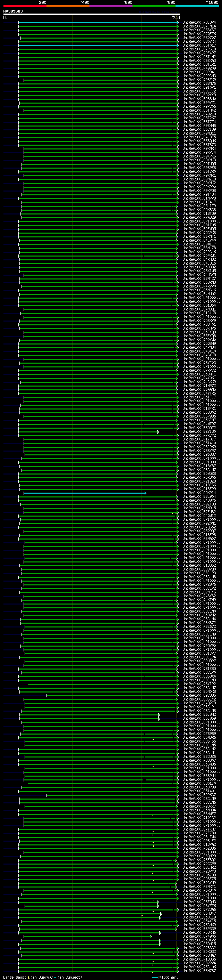Select label UniRef100_P49209
Screen dimensions: 222x980
(199, 68)
